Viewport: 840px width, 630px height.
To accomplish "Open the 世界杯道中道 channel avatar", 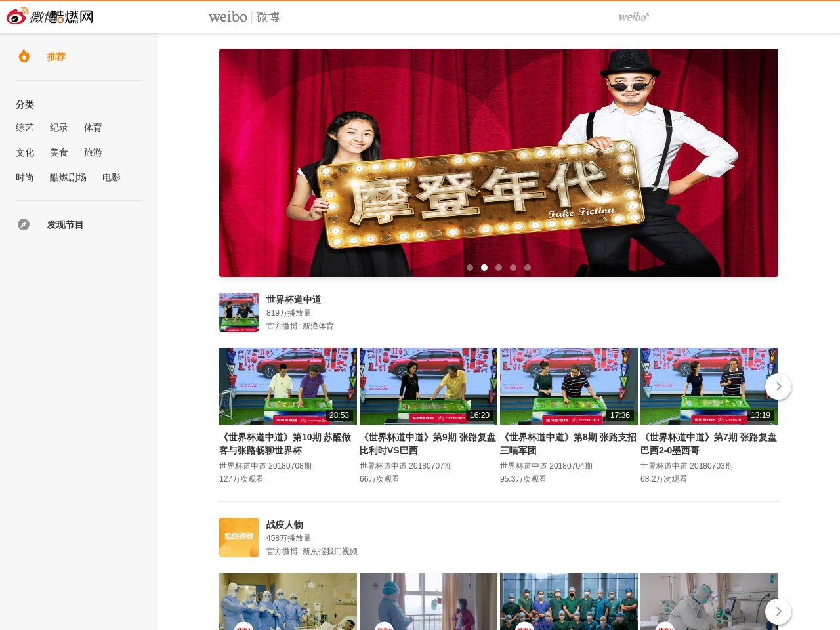I will click(239, 312).
